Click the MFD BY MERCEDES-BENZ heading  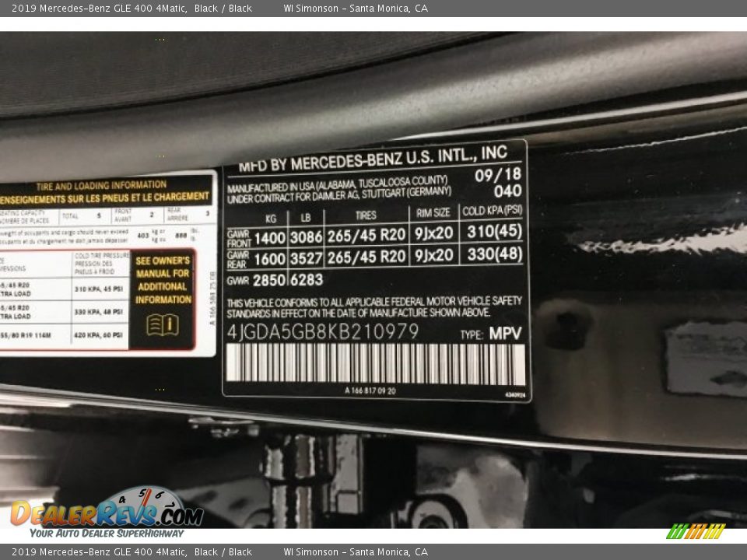coord(372,159)
